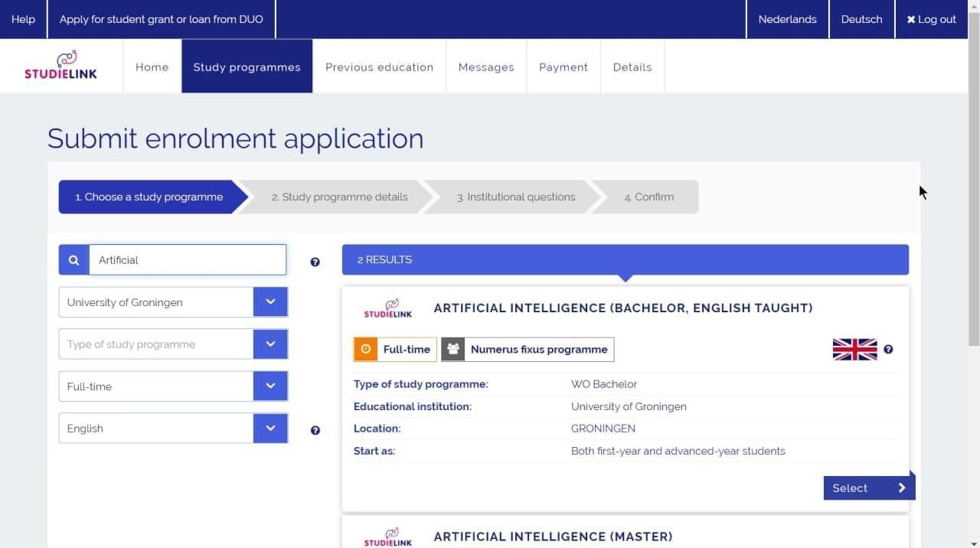Screen dimensions: 980x548
Task: Expand the Full-time study form dropdown
Action: (270, 387)
